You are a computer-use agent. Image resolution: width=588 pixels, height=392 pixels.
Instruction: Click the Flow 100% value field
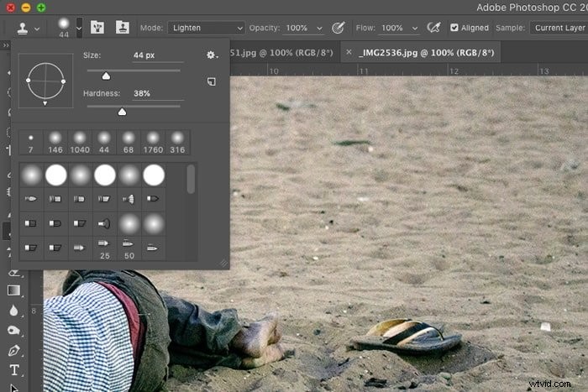(x=392, y=28)
